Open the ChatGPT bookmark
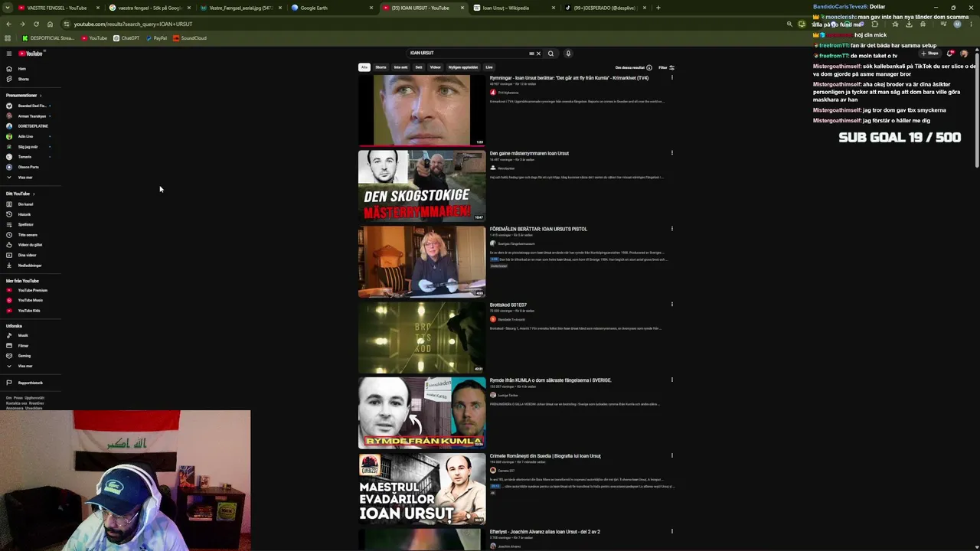Image resolution: width=980 pixels, height=551 pixels. tap(126, 38)
